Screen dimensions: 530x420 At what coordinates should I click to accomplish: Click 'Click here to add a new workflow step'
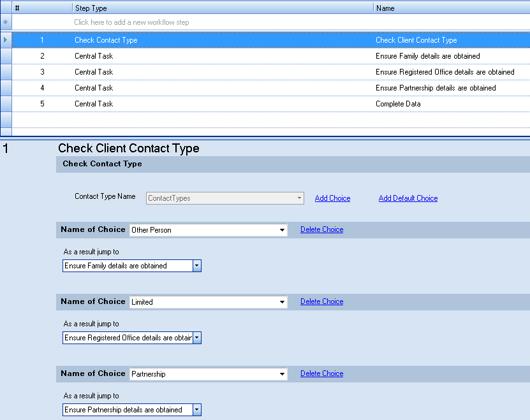pyautogui.click(x=131, y=22)
